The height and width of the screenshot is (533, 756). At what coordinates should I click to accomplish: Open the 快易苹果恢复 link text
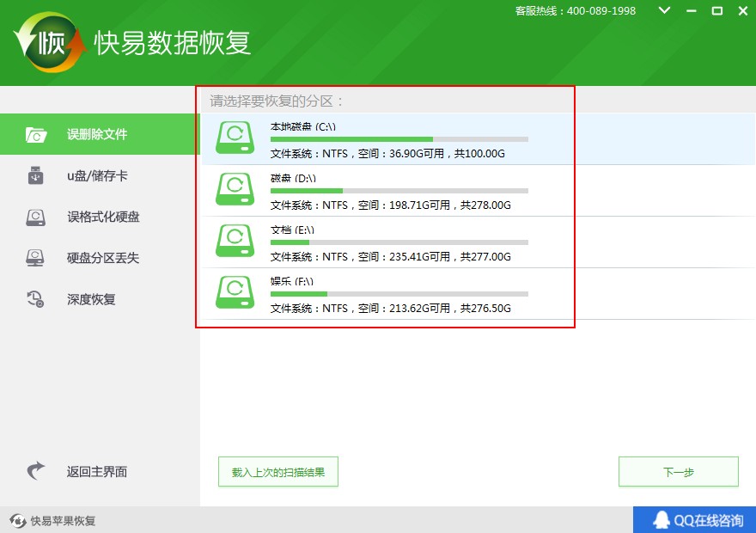click(63, 521)
